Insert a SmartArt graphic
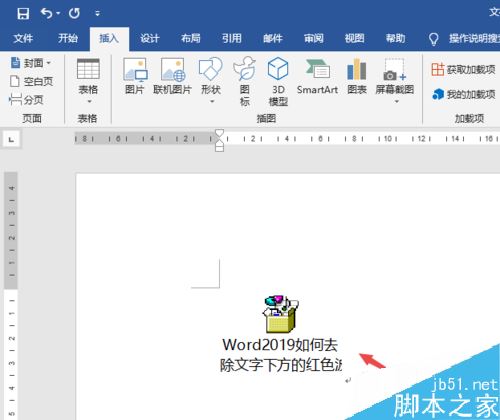 tap(317, 77)
